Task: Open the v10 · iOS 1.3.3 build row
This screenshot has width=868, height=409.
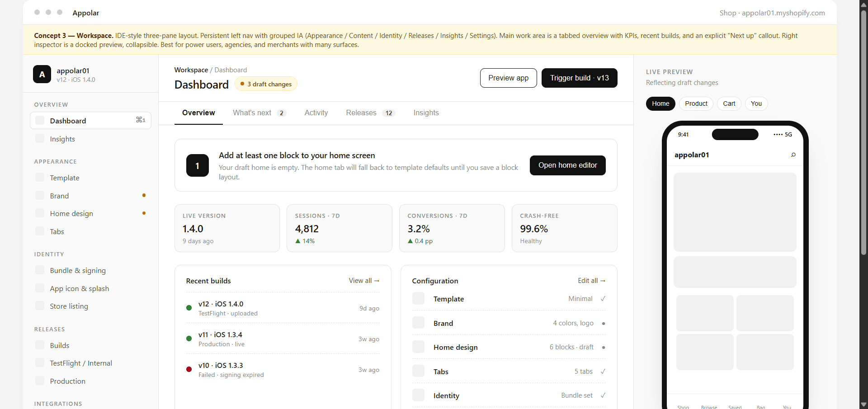Action: click(283, 370)
